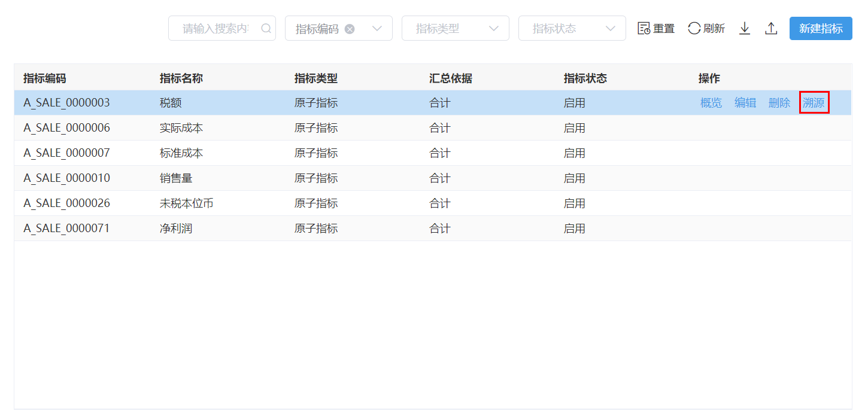Click indicator name 销售量

coord(176,178)
